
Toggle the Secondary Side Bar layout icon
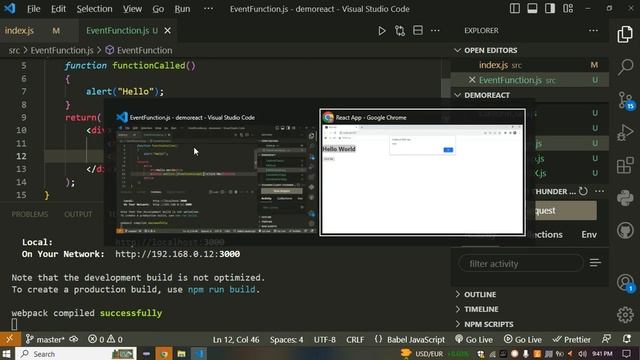tap(550, 9)
